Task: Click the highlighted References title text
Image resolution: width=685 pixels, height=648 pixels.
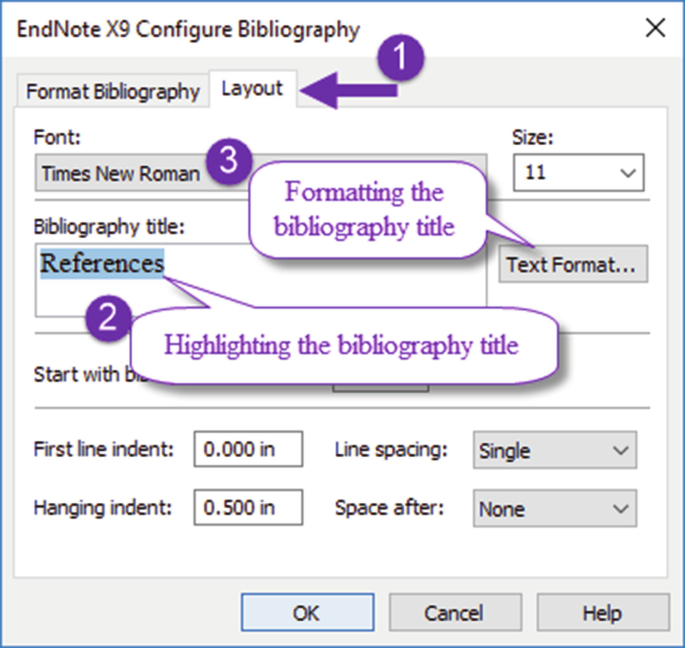Action: [102, 263]
